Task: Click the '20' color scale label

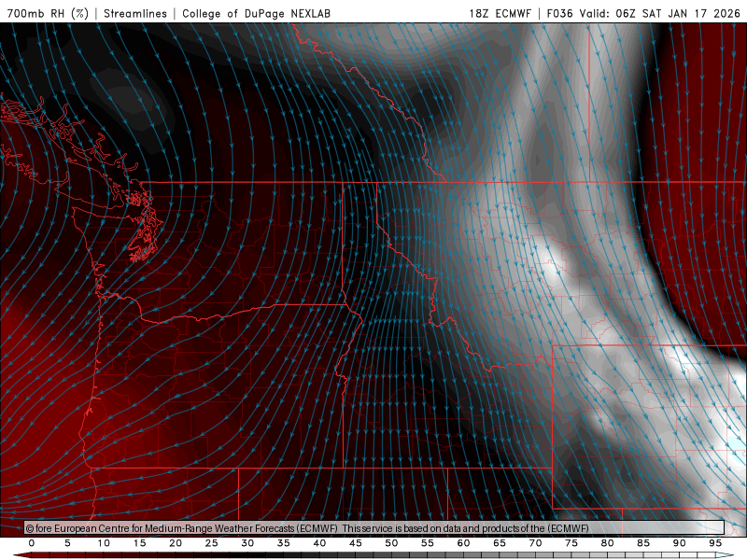Action: point(176,543)
